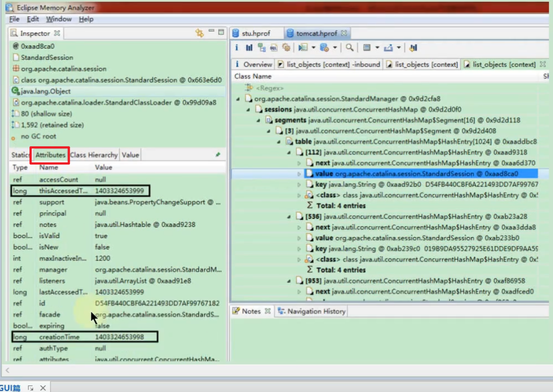Click the Class Name column header
Viewport: 553px width, 392px height.
(253, 76)
